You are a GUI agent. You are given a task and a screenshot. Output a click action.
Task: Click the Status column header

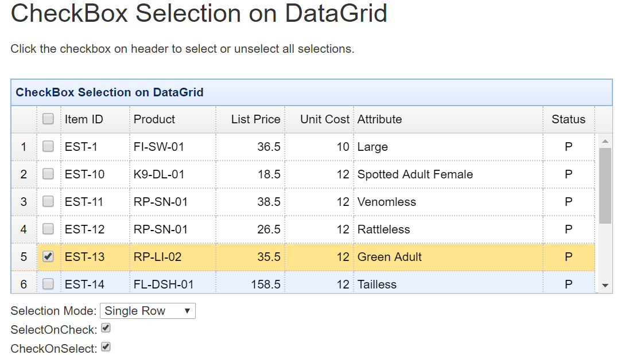pyautogui.click(x=568, y=119)
